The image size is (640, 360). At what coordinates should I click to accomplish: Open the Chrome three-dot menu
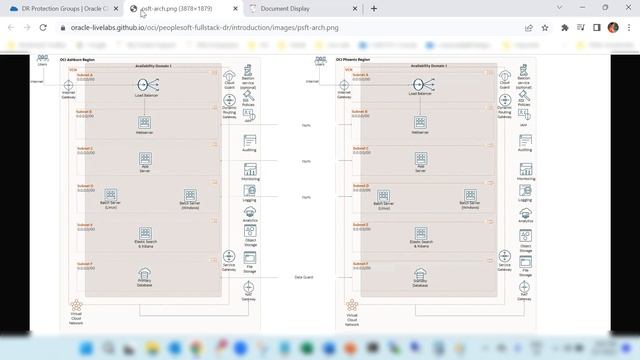tap(629, 28)
